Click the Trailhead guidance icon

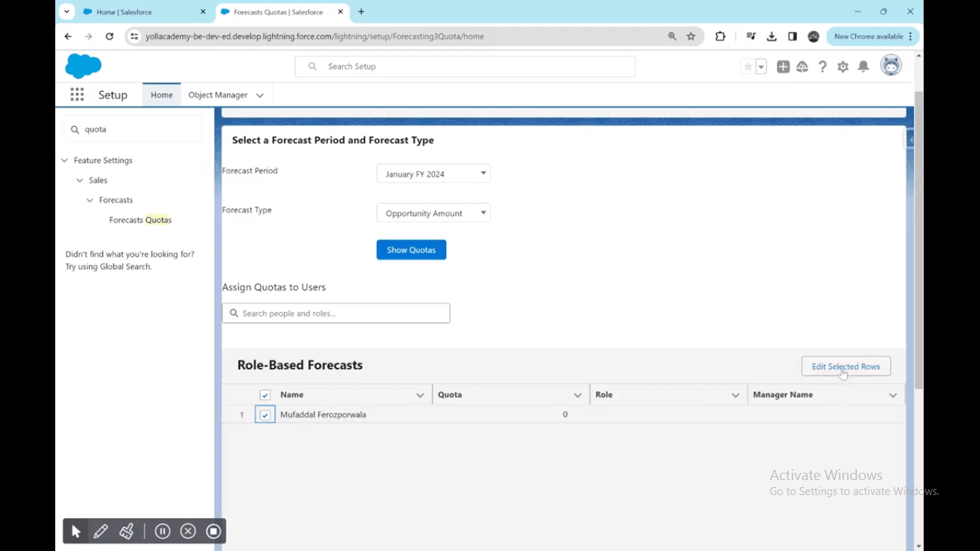click(803, 67)
